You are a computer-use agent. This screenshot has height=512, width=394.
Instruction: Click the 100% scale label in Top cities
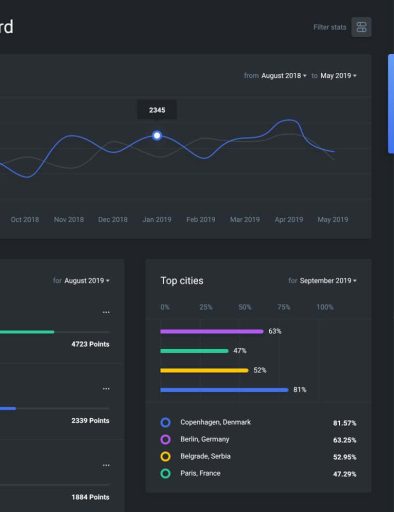click(x=325, y=307)
